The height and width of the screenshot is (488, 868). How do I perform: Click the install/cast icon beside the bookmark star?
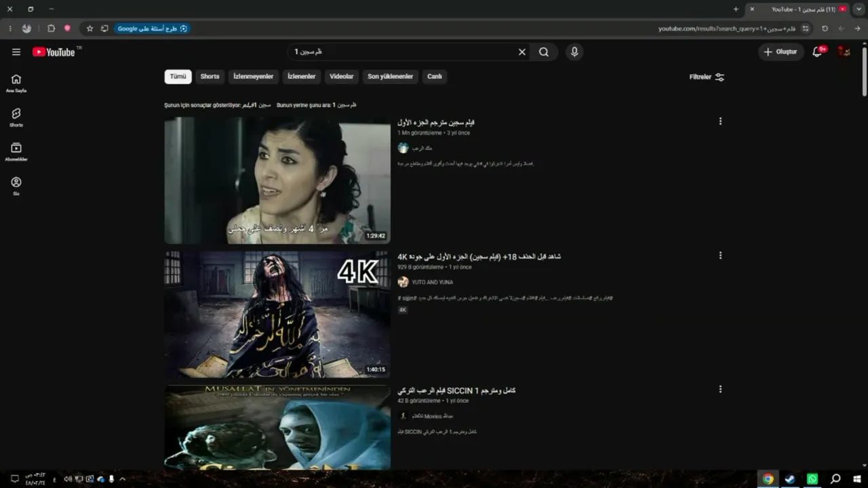(x=104, y=28)
